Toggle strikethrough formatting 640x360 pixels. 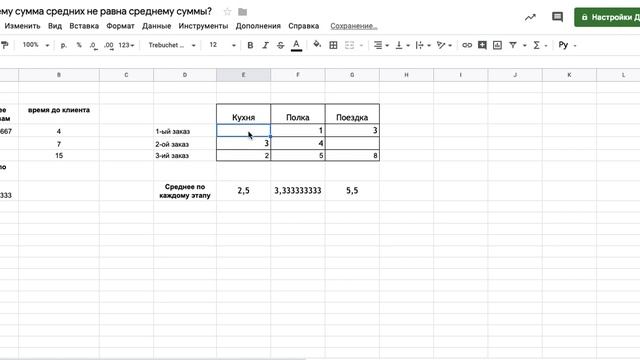[280, 45]
